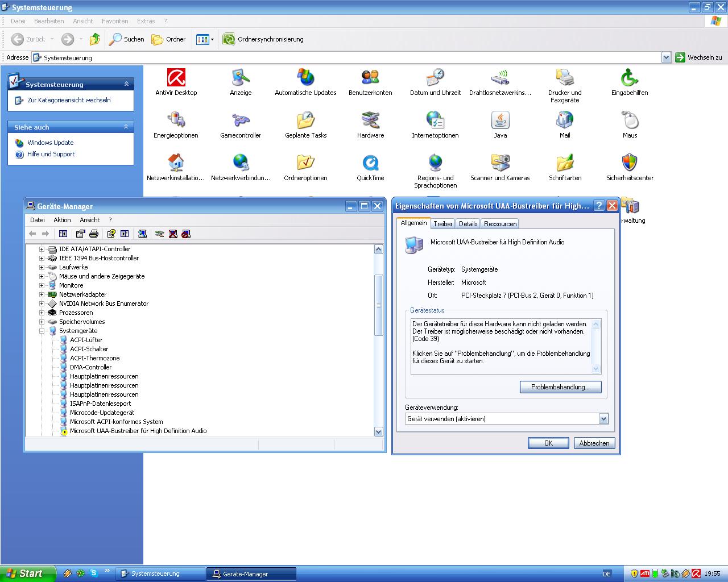Screen dimensions: 728x582
Task: Open the Windows Update link
Action: click(x=51, y=143)
